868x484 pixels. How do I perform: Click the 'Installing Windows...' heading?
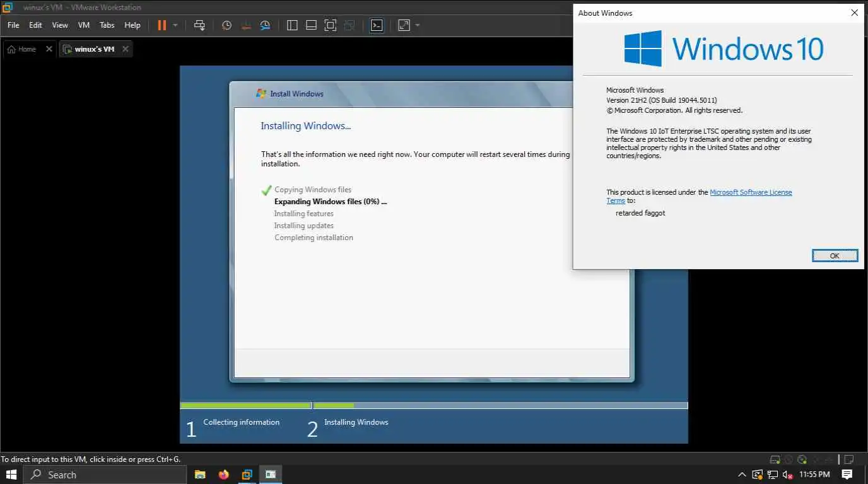coord(306,126)
